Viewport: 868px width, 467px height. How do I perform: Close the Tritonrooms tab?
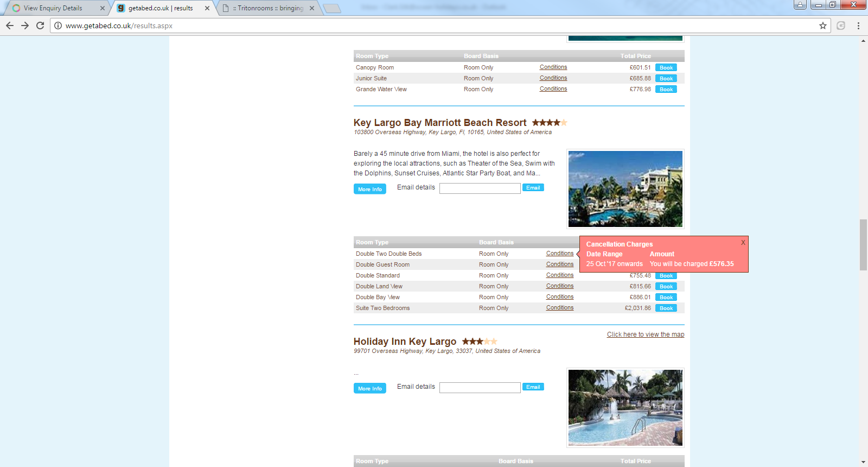pos(312,8)
